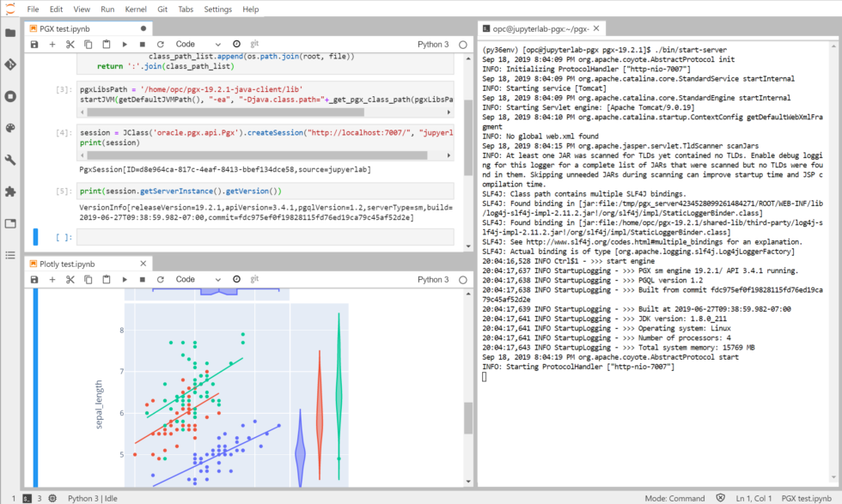
Task: Run the selected cell in PGX test.ipynb
Action: click(x=124, y=44)
